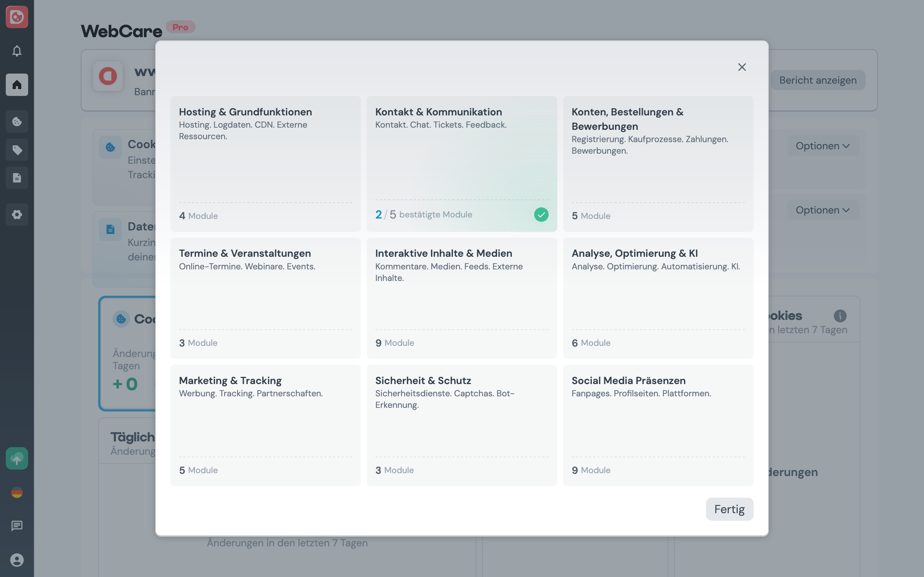Click the green upload icon in sidebar
This screenshot has width=924, height=577.
[x=17, y=458]
